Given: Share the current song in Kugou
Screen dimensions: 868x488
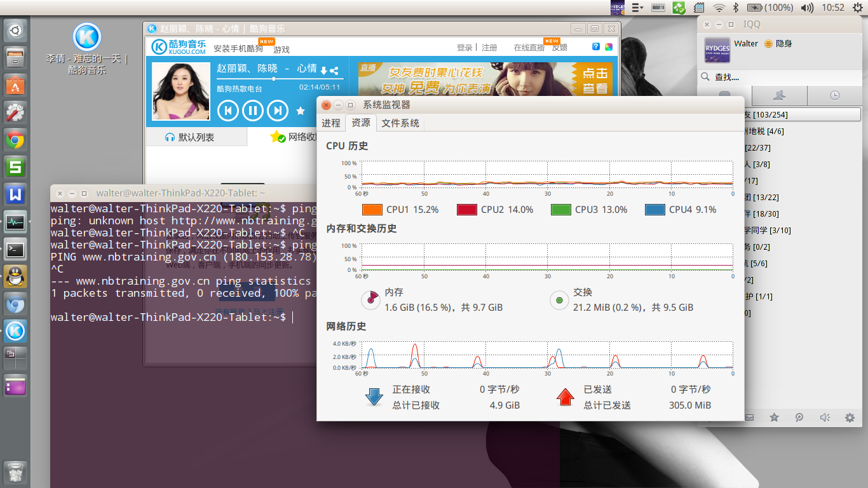Looking at the screenshot, I should 334,71.
